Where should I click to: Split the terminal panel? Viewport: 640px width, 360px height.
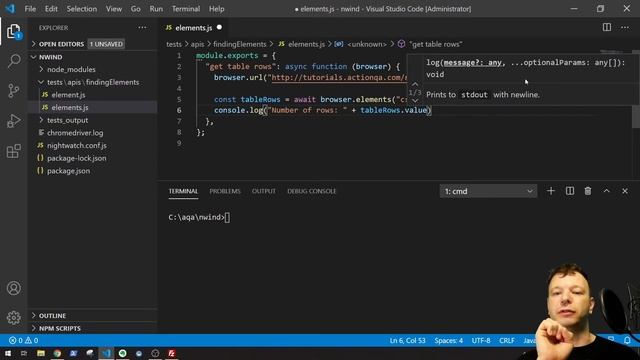(570, 191)
